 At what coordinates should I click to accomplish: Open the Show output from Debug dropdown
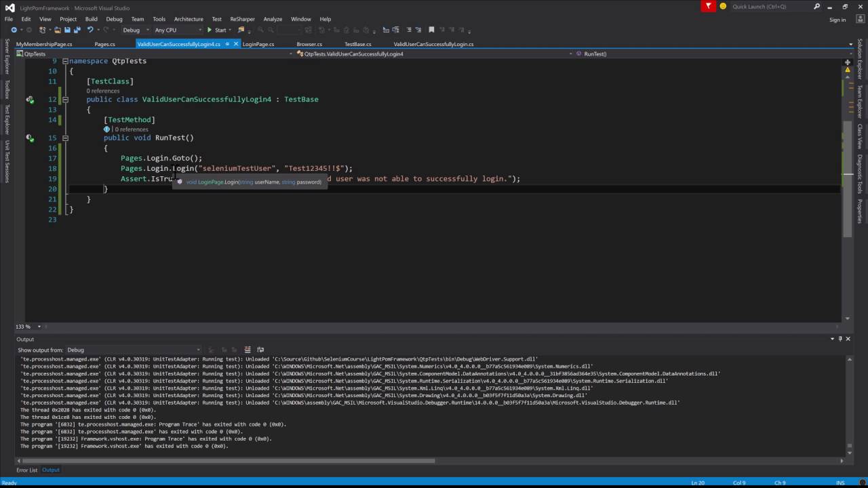pyautogui.click(x=133, y=350)
